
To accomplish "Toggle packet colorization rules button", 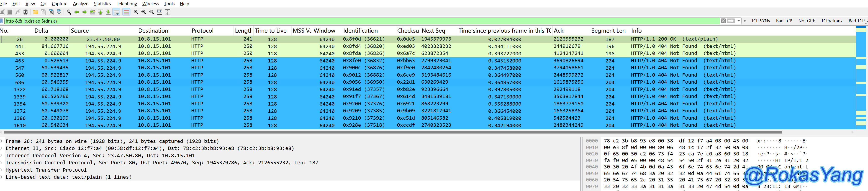I will [126, 12].
